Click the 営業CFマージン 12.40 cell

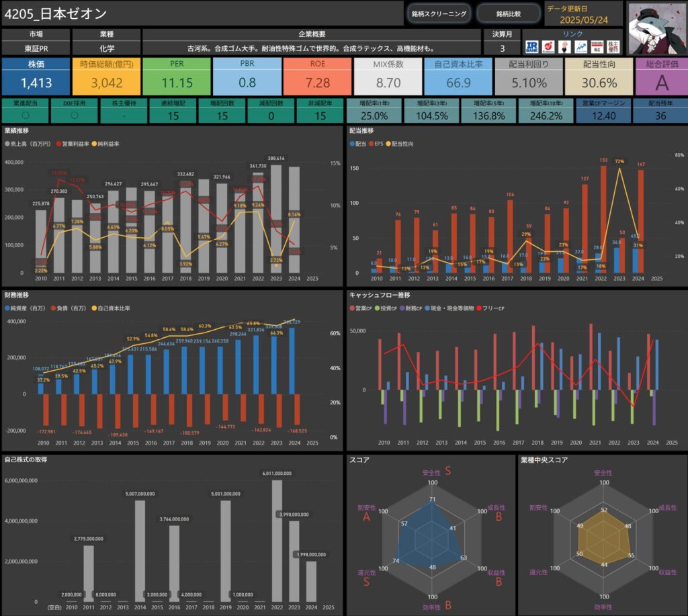[604, 111]
